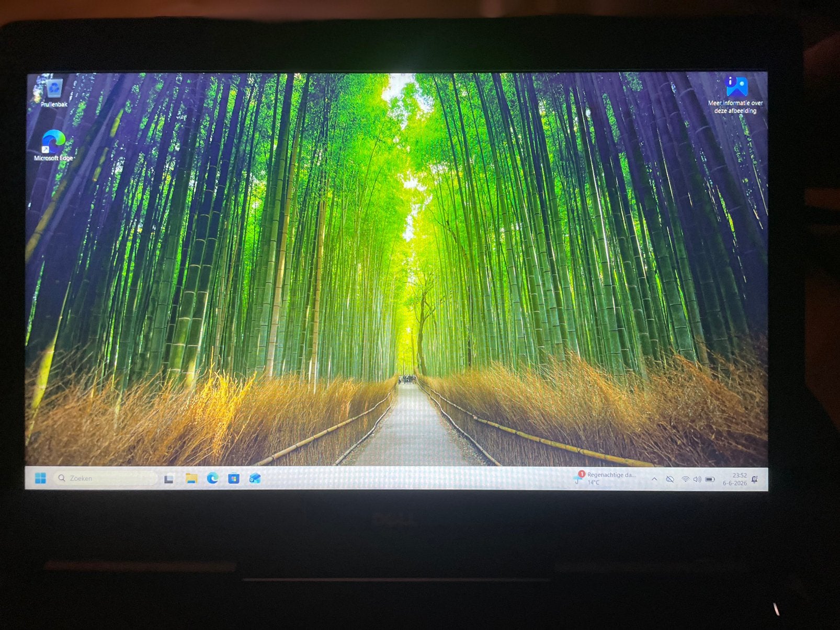Check the battery status icon
This screenshot has width=840, height=630.
(710, 479)
